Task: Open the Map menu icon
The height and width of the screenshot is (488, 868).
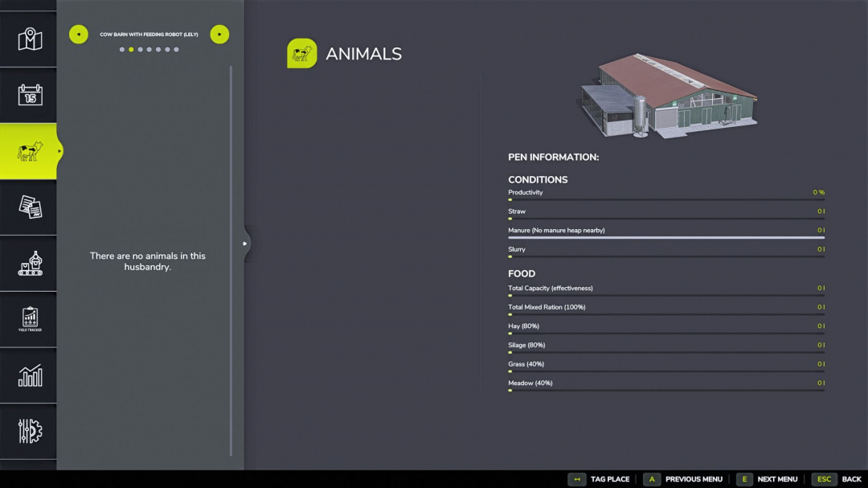Action: (30, 39)
